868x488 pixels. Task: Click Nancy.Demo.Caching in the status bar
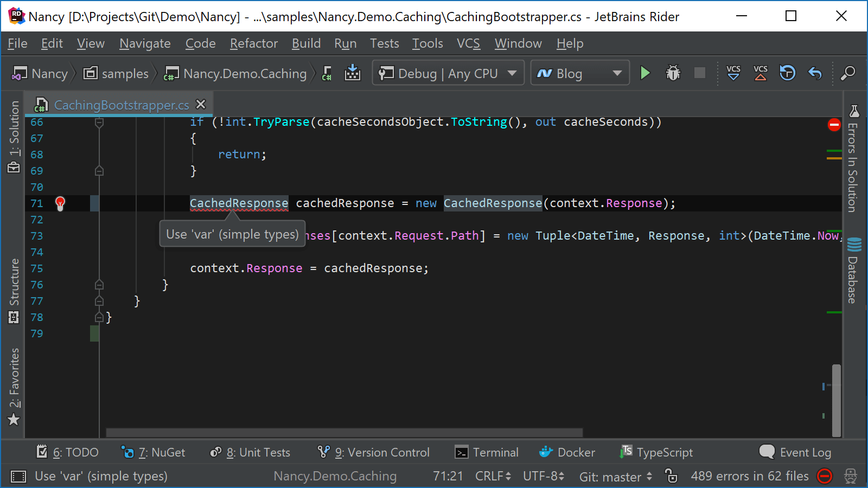335,476
